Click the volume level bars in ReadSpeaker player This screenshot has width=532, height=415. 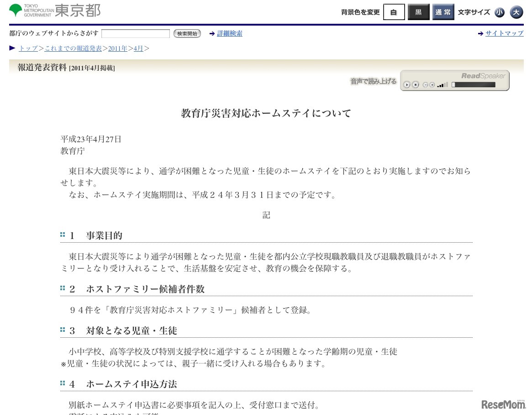[442, 85]
